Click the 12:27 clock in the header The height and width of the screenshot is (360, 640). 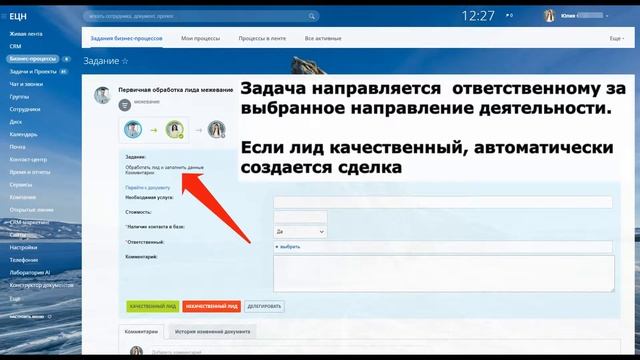tap(478, 16)
